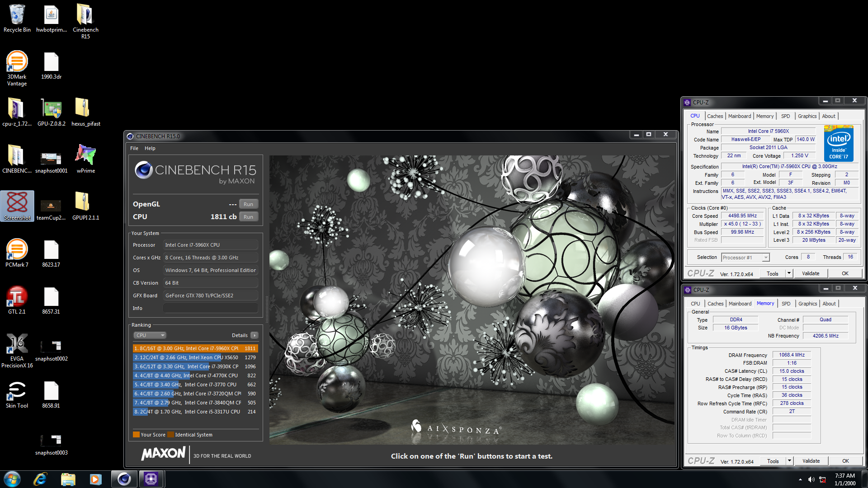Select the snapshot0003 file icon
This screenshot has height=488, width=868.
pos(51,445)
